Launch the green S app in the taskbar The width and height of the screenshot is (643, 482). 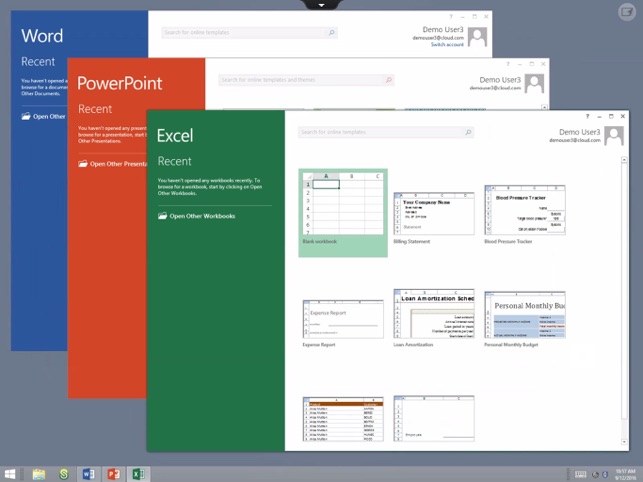point(64,474)
